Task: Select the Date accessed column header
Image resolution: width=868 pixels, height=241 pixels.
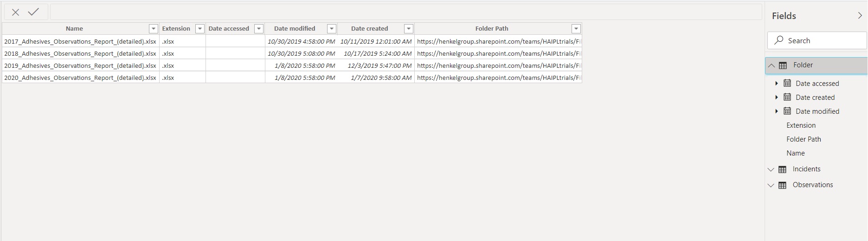Action: click(229, 29)
